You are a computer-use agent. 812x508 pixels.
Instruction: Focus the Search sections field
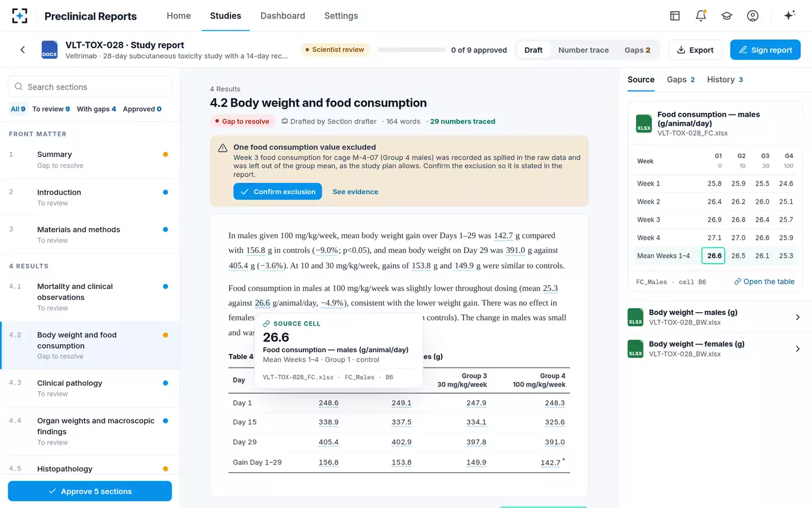90,87
